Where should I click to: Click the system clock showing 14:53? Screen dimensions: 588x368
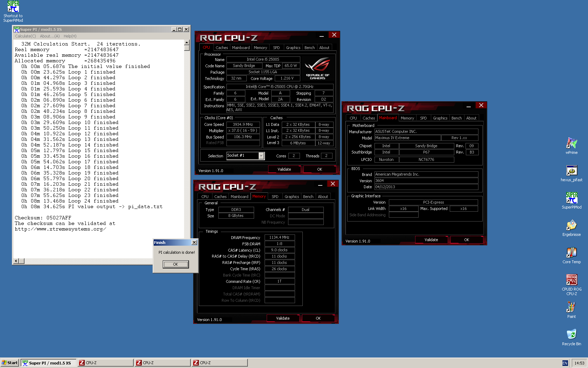(x=579, y=363)
